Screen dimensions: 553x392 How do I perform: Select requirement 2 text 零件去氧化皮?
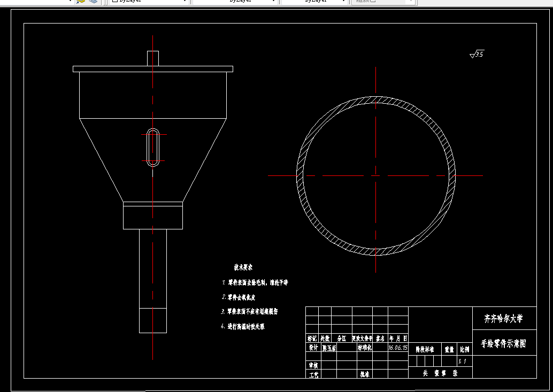tap(241, 297)
